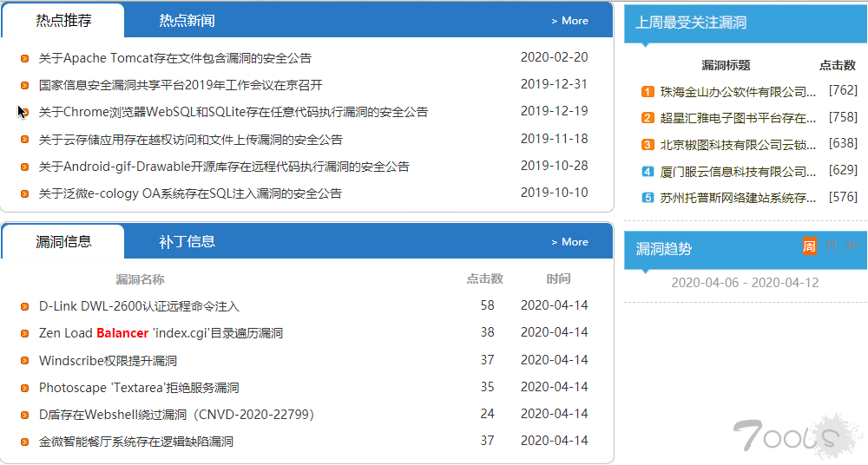868x465 pixels.
Task: Click the 上周最受关注漏洞 panel heading
Action: point(692,23)
